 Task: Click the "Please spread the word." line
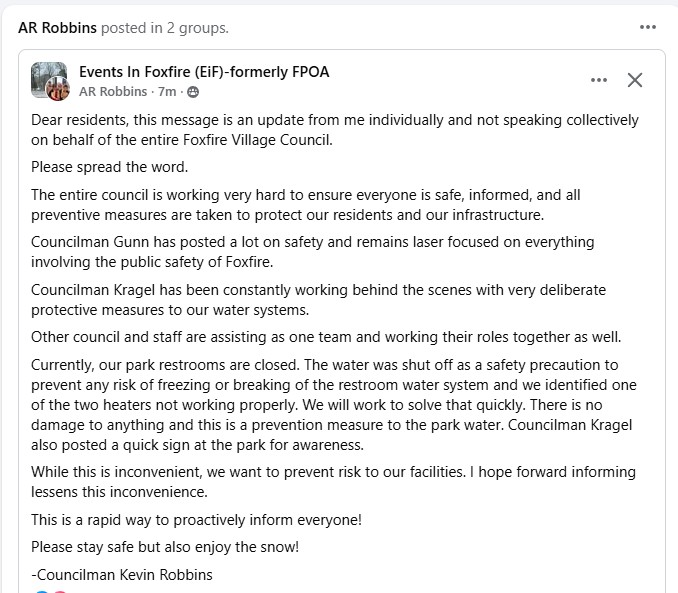(x=110, y=167)
